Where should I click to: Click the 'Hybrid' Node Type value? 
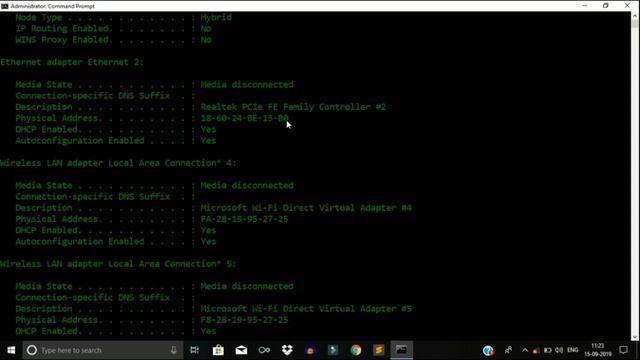coord(216,18)
